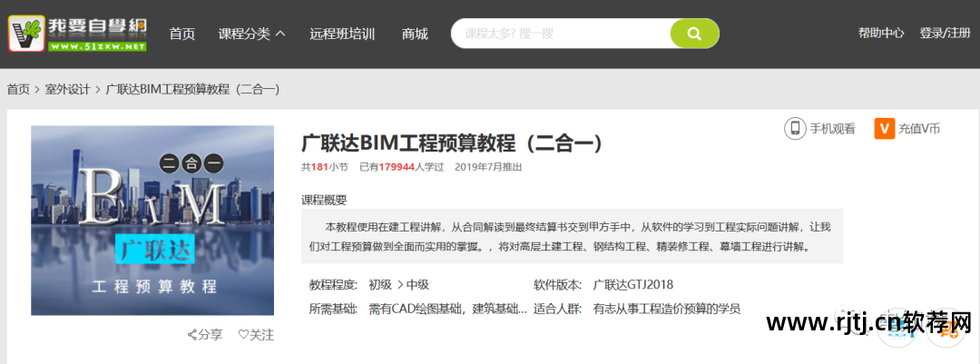Click 初级 > 中级 level text
The width and height of the screenshot is (980, 364).
(398, 285)
